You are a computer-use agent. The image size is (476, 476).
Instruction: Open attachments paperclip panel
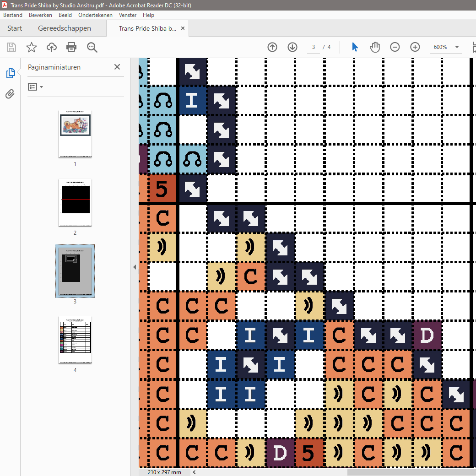(10, 94)
